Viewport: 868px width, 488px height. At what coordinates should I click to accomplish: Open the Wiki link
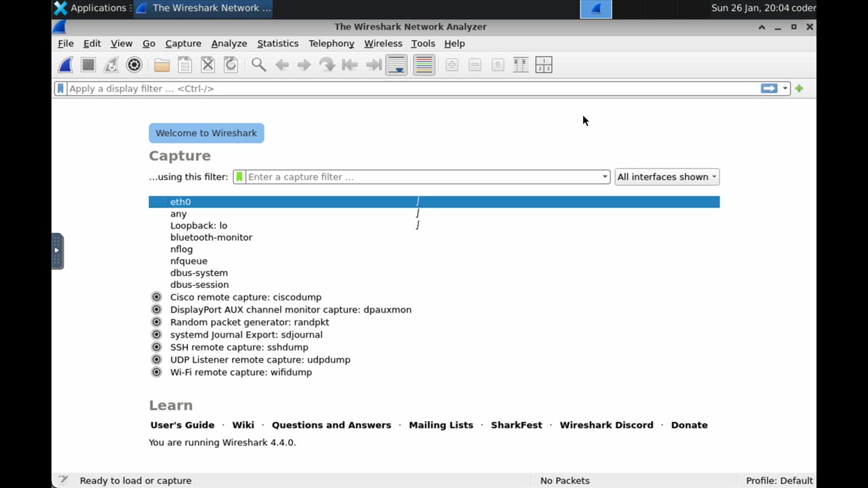[243, 425]
